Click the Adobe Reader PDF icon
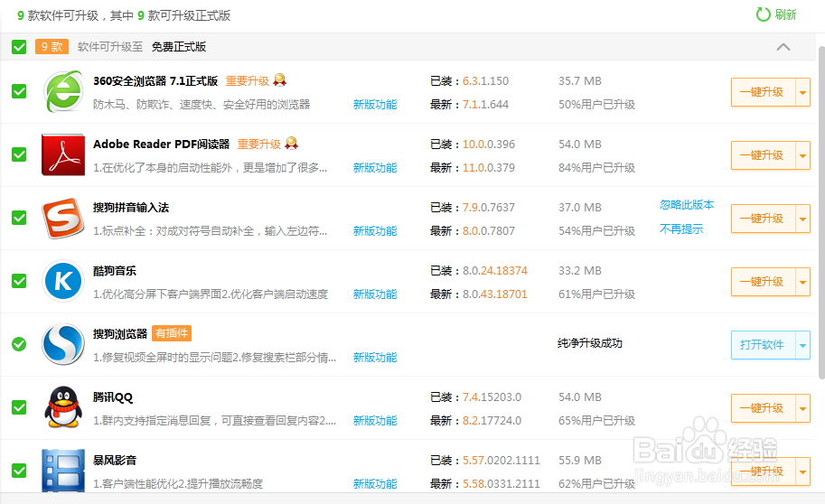This screenshot has height=504, width=825. click(x=63, y=154)
